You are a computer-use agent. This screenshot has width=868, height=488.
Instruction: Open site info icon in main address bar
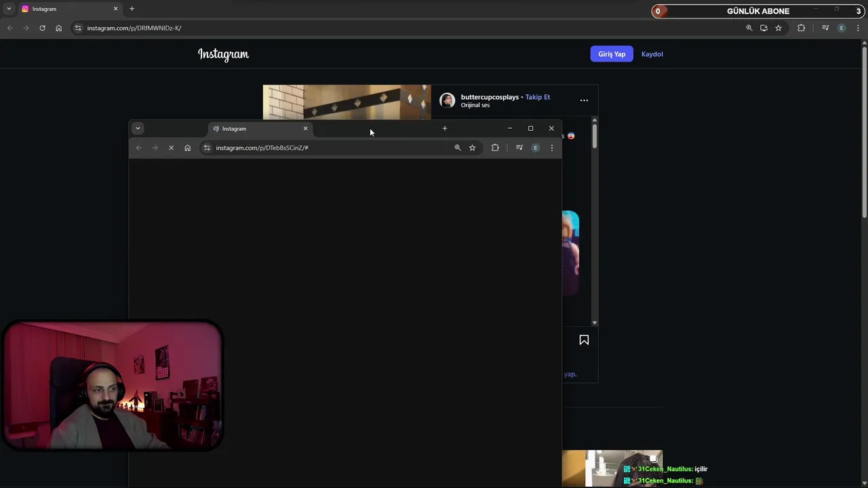pos(78,28)
